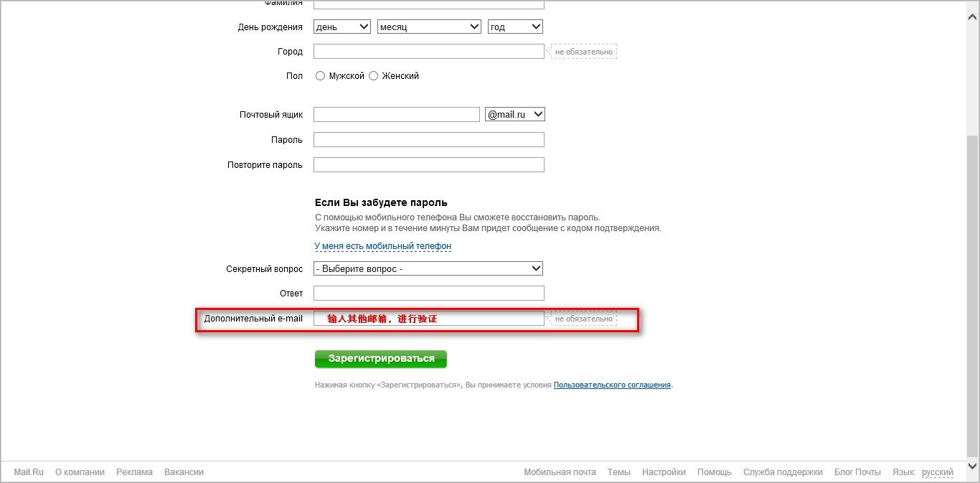Open the Настройки footer link
Viewport: 980px width, 483px height.
coord(664,472)
